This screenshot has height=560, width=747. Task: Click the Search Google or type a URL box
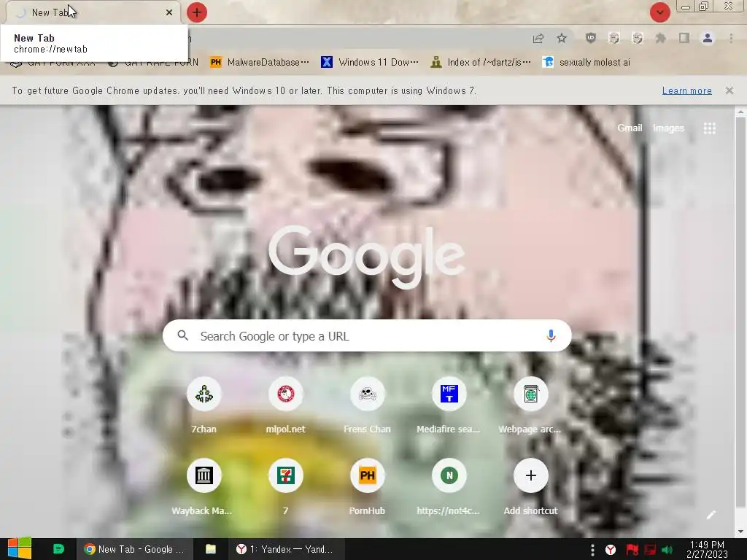367,335
